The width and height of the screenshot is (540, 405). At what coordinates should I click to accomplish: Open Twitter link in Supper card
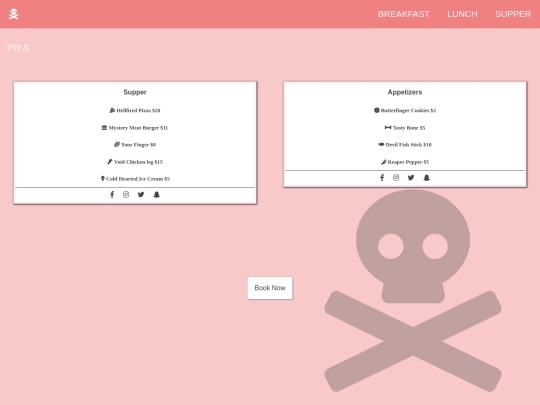point(141,195)
